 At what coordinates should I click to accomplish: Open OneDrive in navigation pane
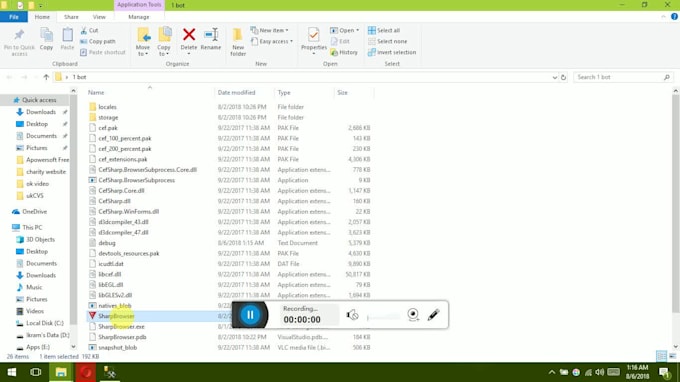tap(29, 212)
